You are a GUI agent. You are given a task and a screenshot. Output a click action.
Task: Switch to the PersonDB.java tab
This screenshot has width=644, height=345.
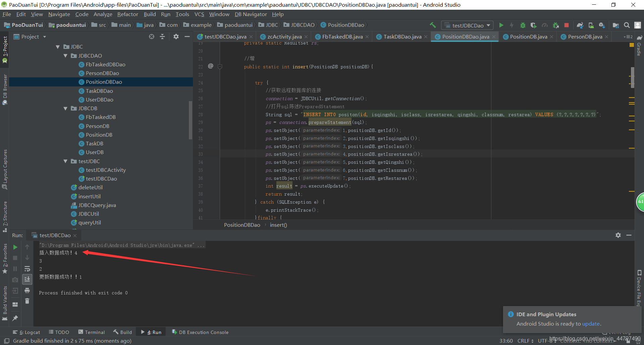(x=585, y=37)
